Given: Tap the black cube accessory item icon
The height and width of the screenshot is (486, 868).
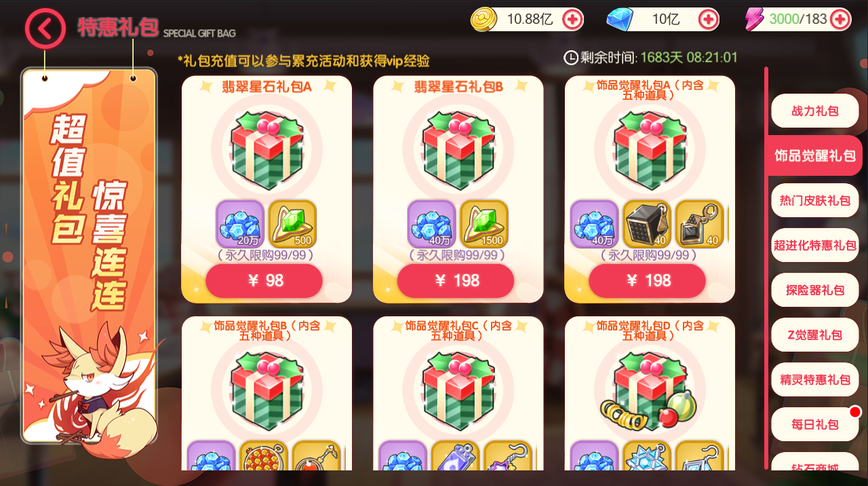Looking at the screenshot, I should [x=647, y=224].
